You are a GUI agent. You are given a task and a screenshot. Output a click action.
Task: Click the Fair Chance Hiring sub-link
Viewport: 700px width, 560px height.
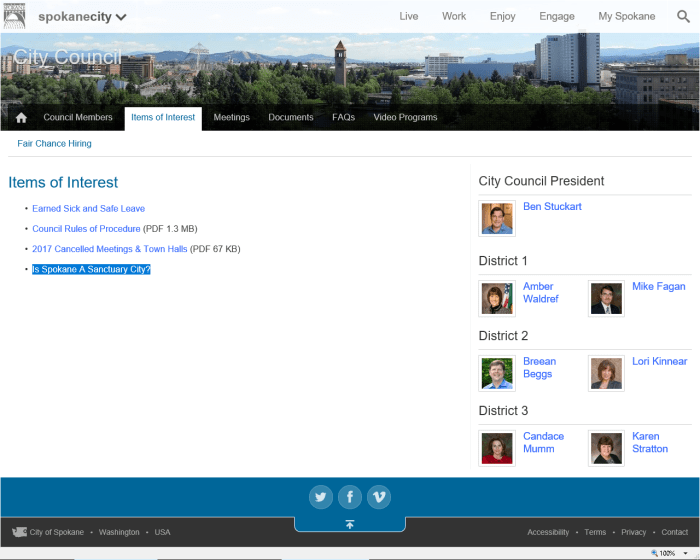[54, 144]
